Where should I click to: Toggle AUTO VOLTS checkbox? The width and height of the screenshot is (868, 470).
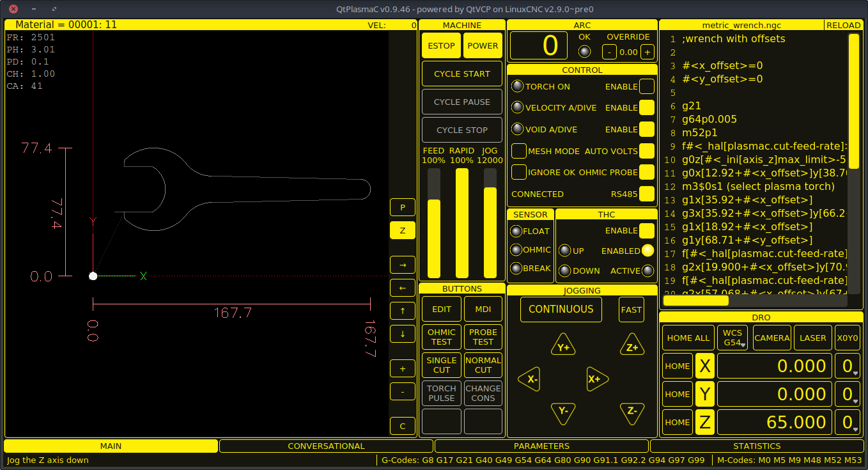coord(647,151)
